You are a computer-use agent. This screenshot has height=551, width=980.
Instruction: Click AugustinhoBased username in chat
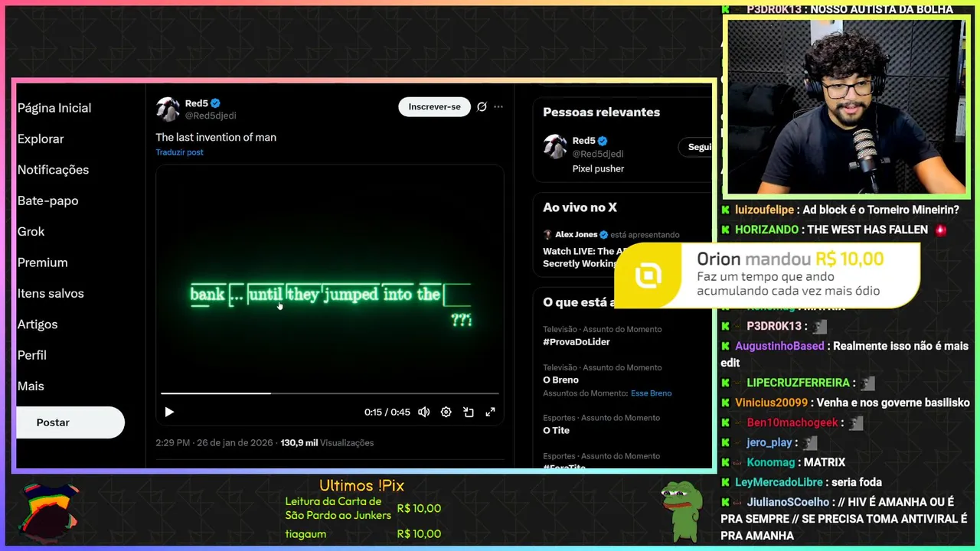coord(779,346)
